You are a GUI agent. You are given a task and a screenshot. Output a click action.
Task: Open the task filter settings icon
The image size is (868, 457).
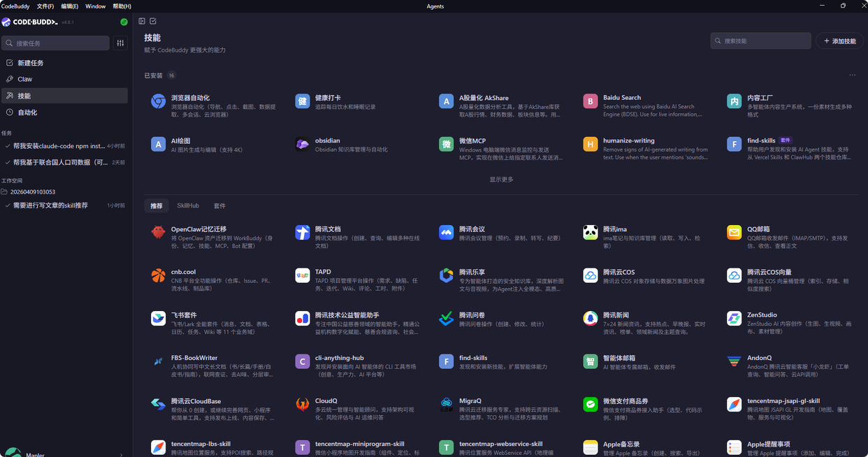[x=120, y=43]
